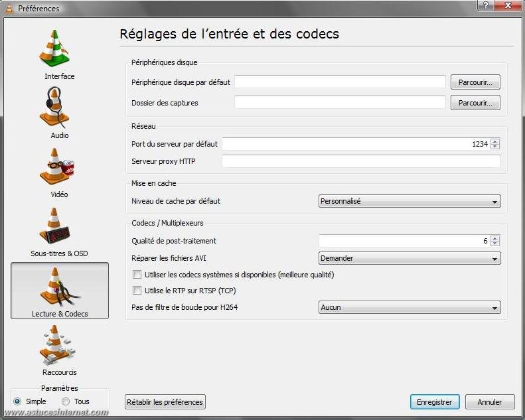Click the Serveur proxy HTTP text field
The width and height of the screenshot is (525, 420).
coord(360,162)
